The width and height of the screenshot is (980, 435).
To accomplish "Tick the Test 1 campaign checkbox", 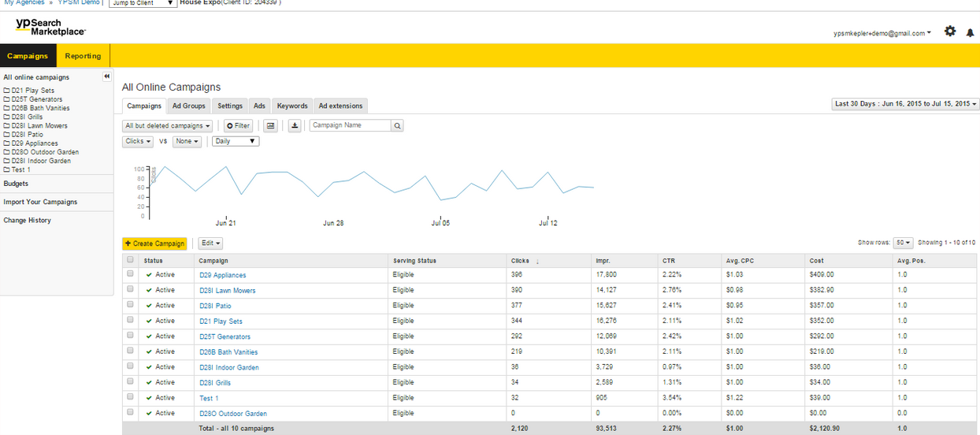I will [130, 397].
